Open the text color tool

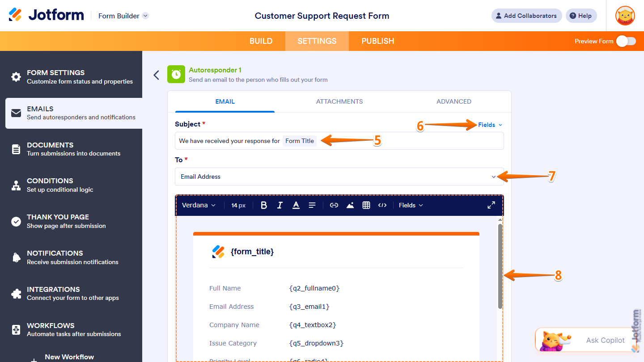point(296,205)
